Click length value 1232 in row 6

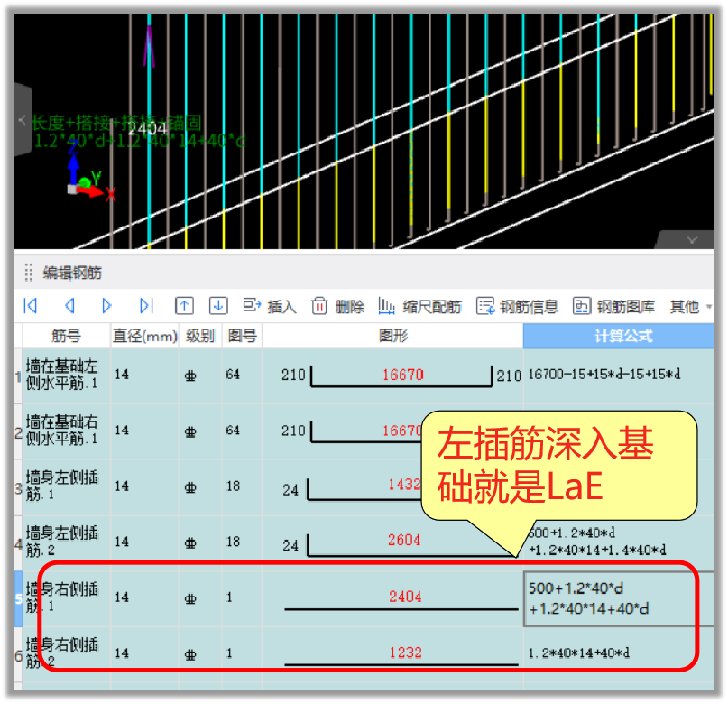(x=406, y=653)
